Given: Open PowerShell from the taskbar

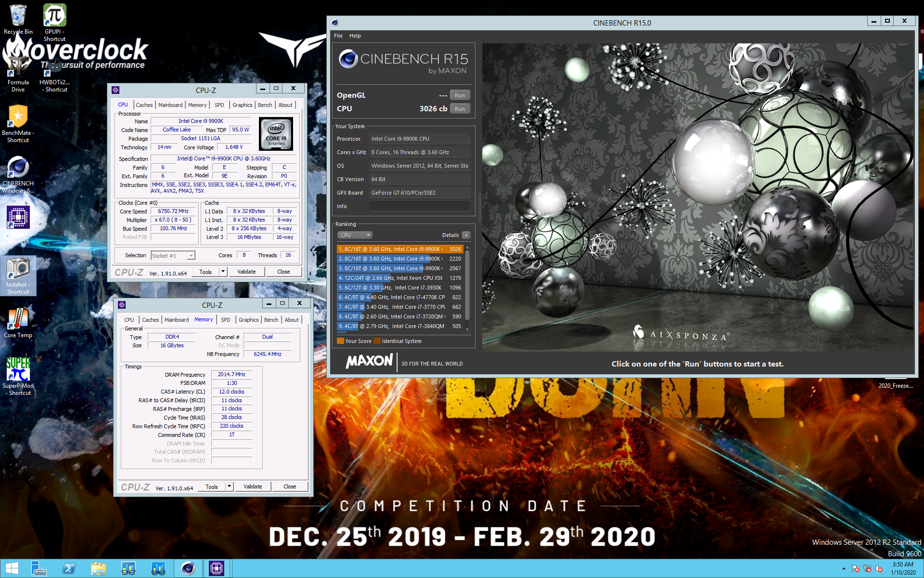Looking at the screenshot, I should point(69,568).
